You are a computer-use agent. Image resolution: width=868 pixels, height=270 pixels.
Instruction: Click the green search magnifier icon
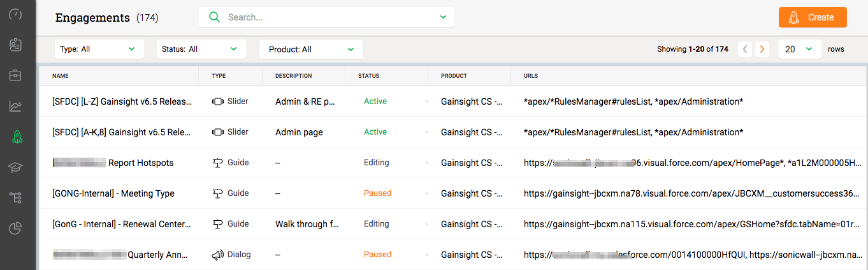click(x=215, y=17)
